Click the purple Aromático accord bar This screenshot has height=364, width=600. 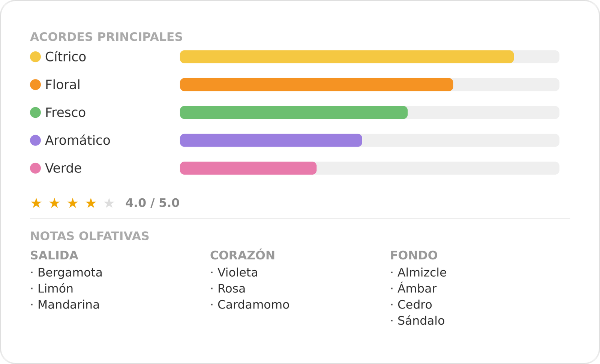[271, 140]
